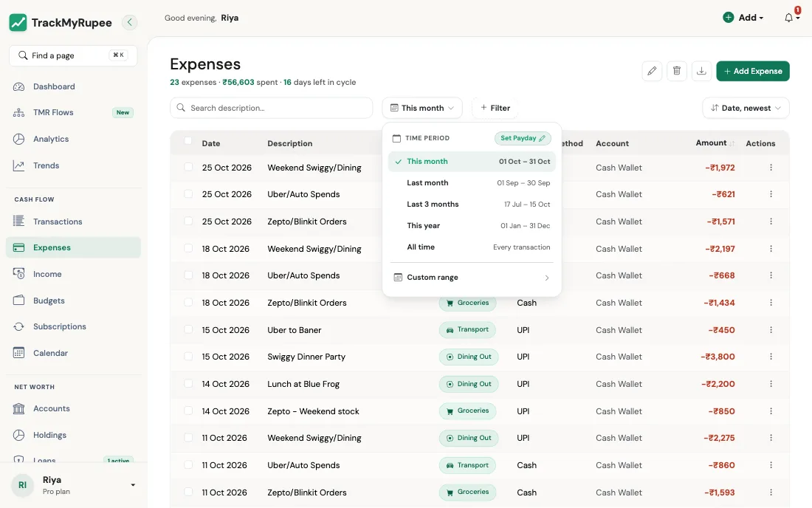Click the pencil edit icon above the table
Image resolution: width=812 pixels, height=508 pixels.
(652, 71)
